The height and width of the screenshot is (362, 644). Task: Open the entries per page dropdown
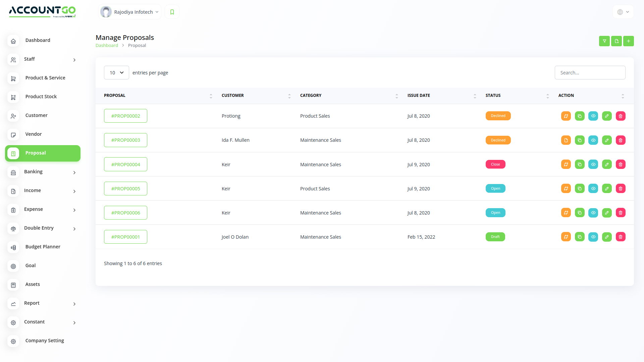pyautogui.click(x=116, y=73)
